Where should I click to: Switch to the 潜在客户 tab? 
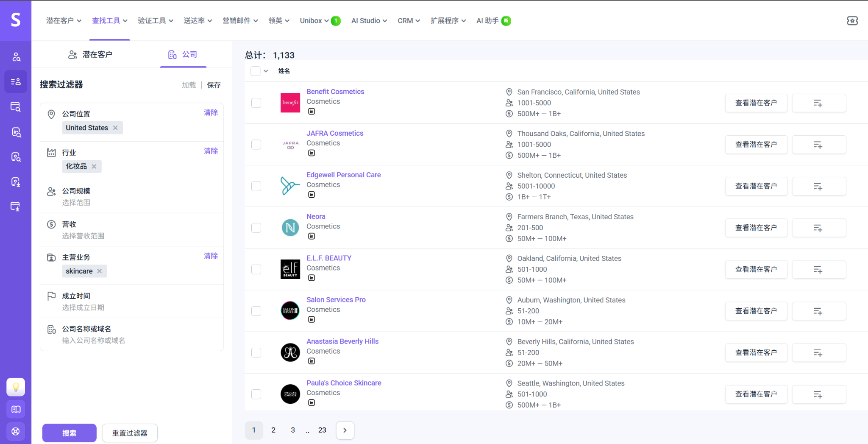[90, 54]
